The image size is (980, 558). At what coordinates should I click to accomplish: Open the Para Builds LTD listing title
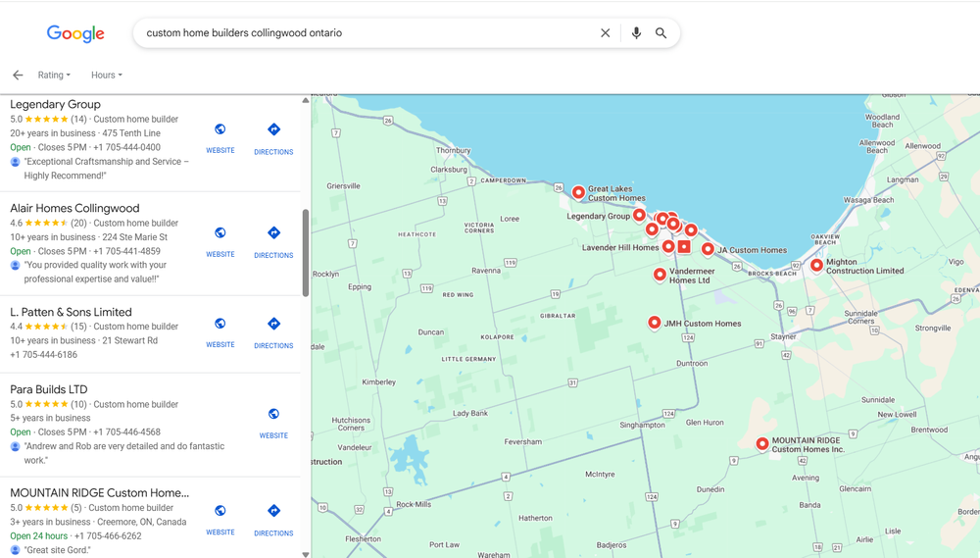49,389
